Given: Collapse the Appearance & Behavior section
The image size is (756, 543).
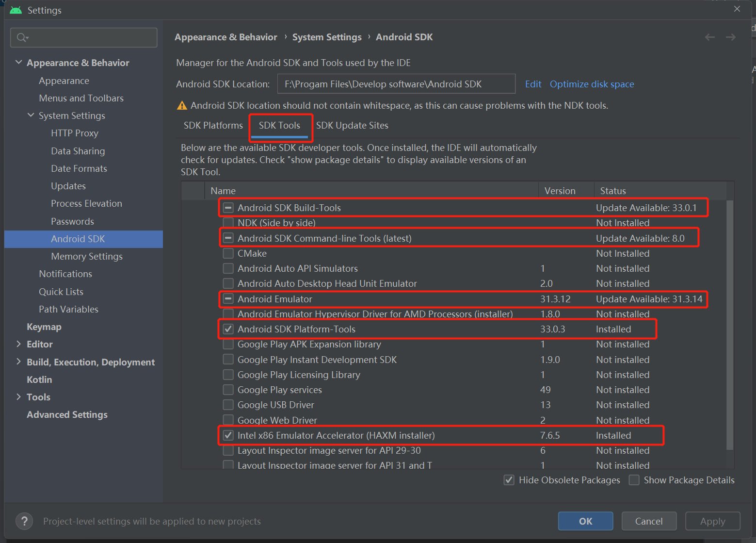Looking at the screenshot, I should coord(19,63).
